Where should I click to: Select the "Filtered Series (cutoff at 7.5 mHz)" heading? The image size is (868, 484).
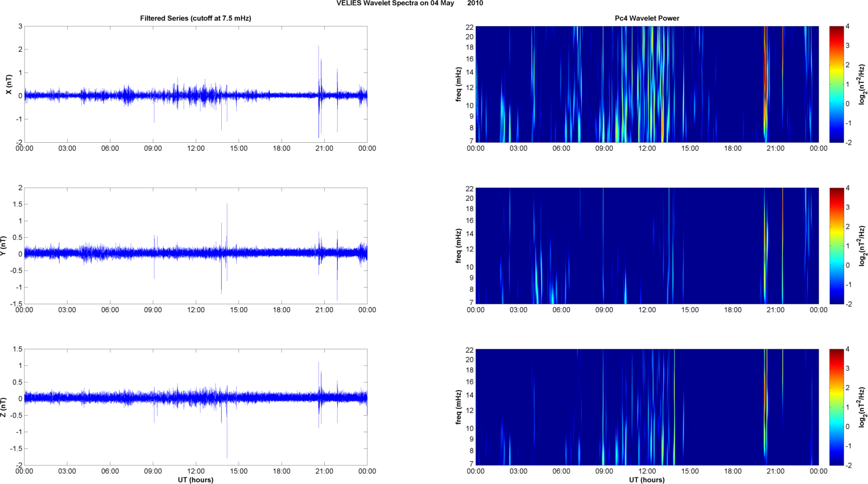(x=196, y=18)
